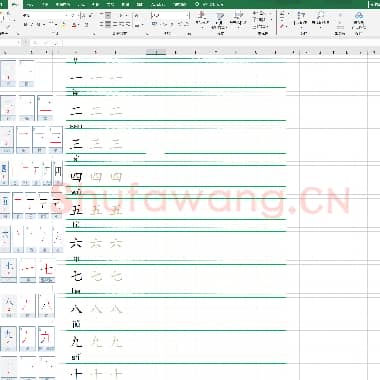This screenshot has height=380, width=380.
Task: Click the Increase Decimal icon
Action: pos(180,24)
